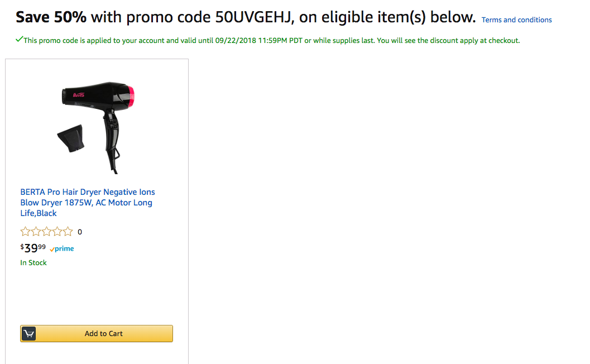Open the Terms and conditions link
This screenshot has height=364, width=590.
coord(516,20)
